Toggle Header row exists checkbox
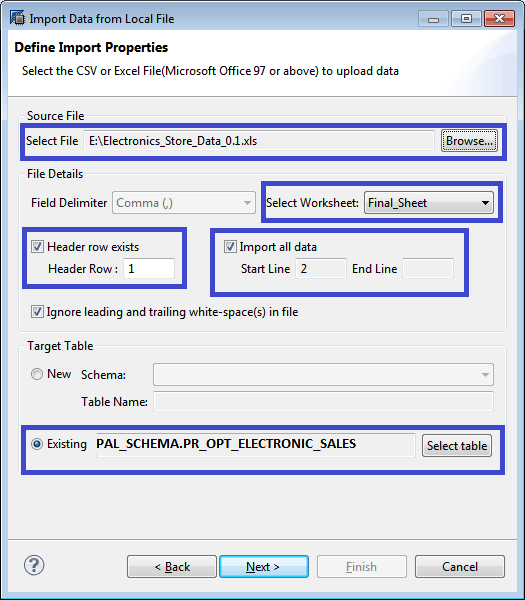 pos(37,246)
